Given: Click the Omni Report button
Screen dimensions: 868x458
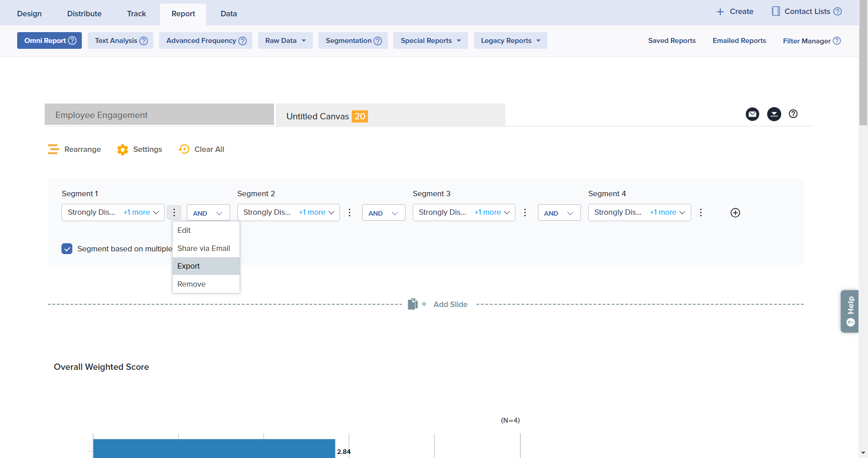Looking at the screenshot, I should tap(49, 41).
